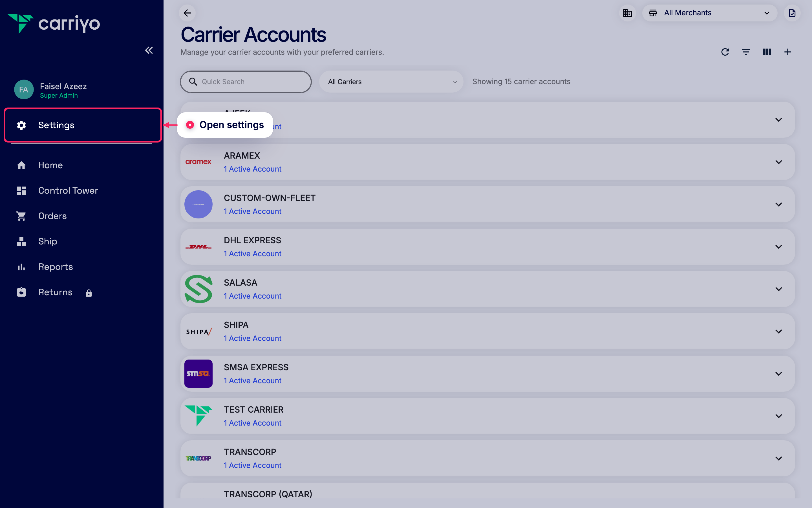Collapse the sidebar with double chevron

point(149,51)
